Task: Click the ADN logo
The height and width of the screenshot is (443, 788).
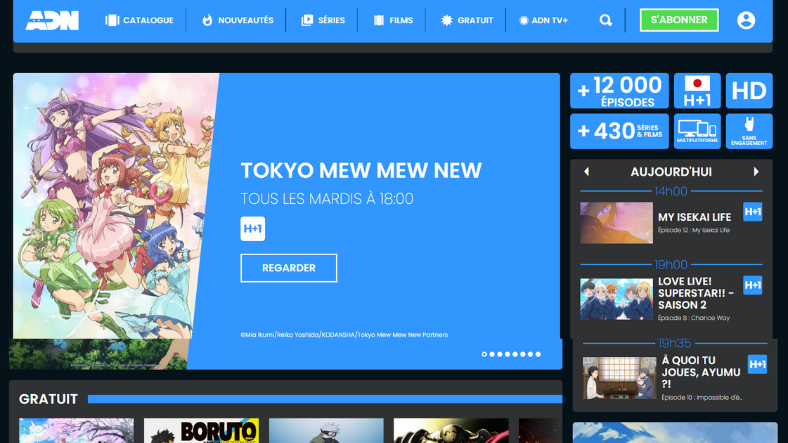Action: [x=52, y=21]
